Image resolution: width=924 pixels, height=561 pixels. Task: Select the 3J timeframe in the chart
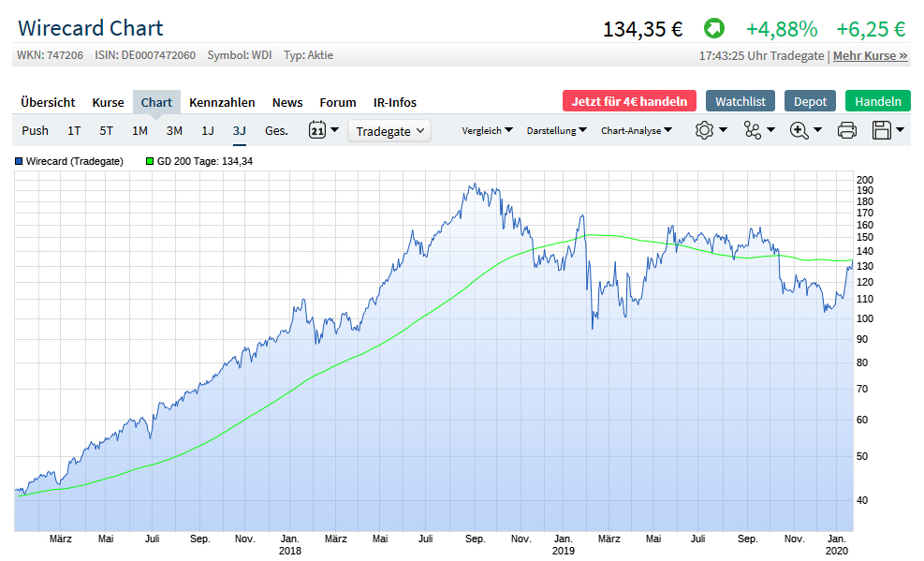tap(239, 130)
